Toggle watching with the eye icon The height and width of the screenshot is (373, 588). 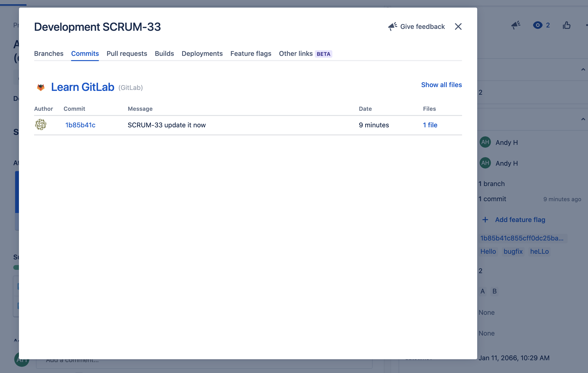[538, 25]
